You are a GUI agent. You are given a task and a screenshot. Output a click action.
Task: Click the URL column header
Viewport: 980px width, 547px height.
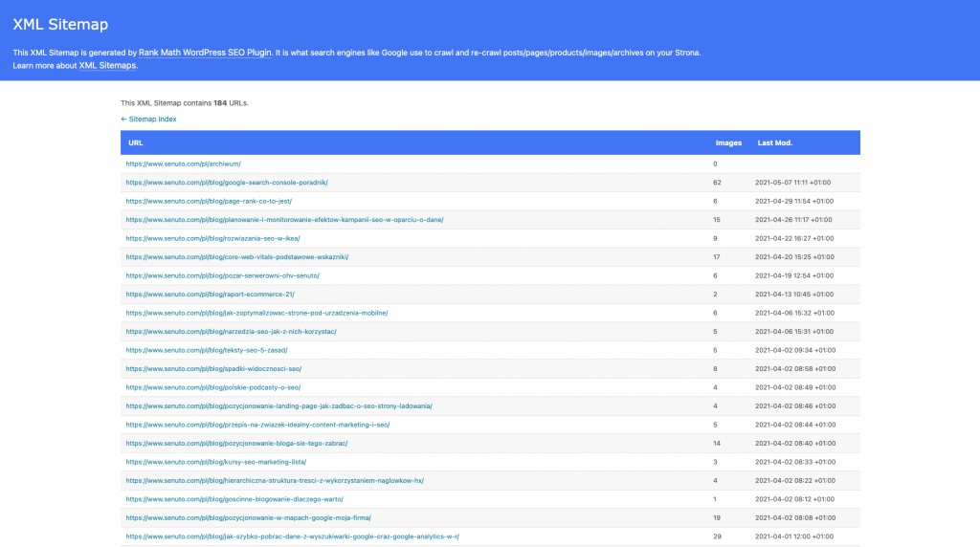pos(136,143)
